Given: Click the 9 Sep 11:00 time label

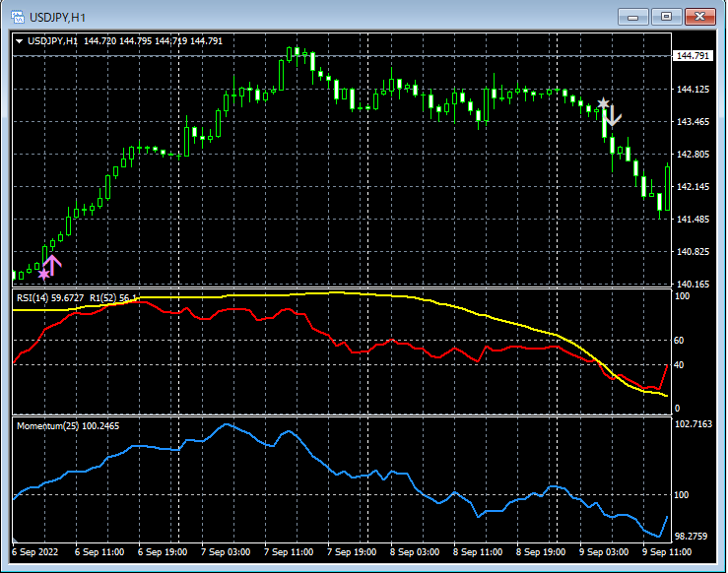Looking at the screenshot, I should 667,552.
